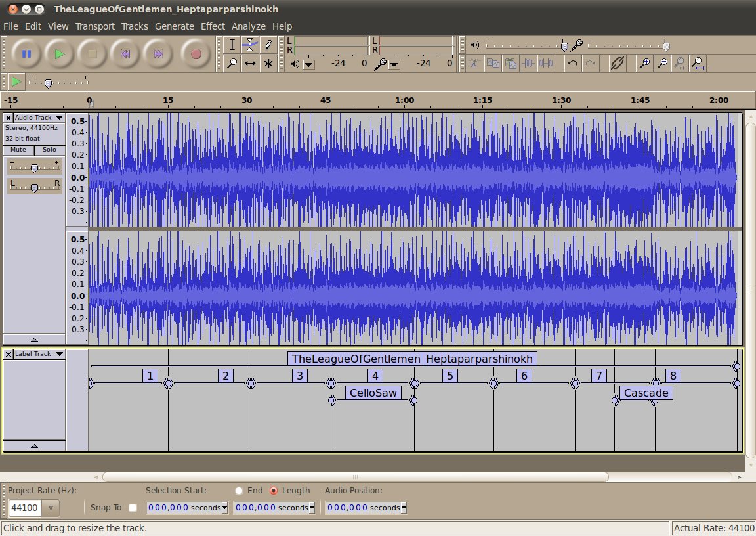
Task: Activate the Multi-Tool asterisk icon
Action: click(x=268, y=64)
